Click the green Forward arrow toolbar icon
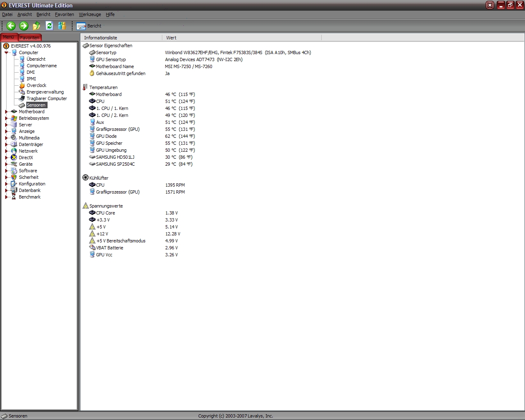 (24, 26)
